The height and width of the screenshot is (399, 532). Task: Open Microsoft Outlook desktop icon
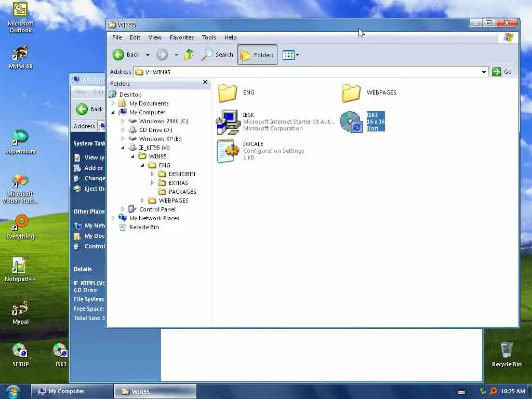pyautogui.click(x=20, y=17)
